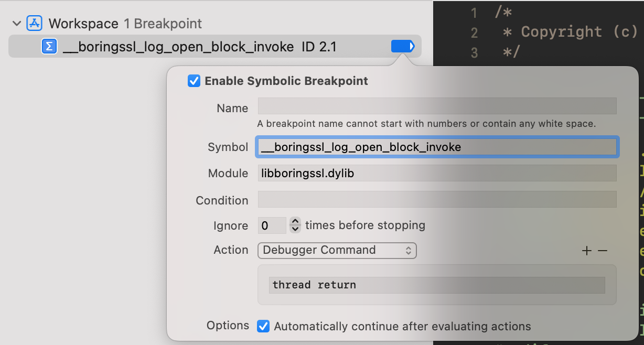The height and width of the screenshot is (345, 644).
Task: Disable Automatically continue after evaluating actions
Action: pos(263,326)
